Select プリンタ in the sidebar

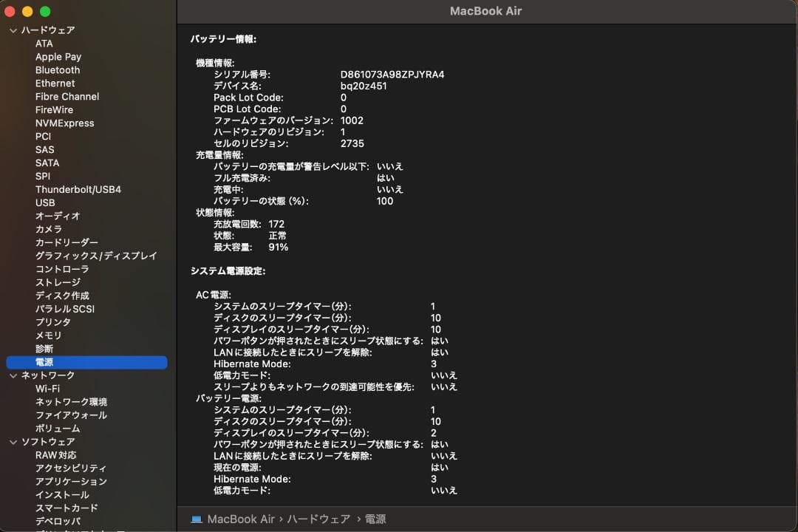point(53,322)
